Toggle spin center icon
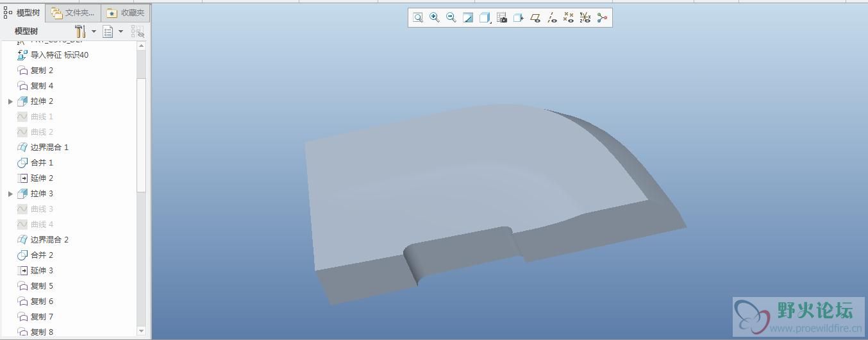 602,18
